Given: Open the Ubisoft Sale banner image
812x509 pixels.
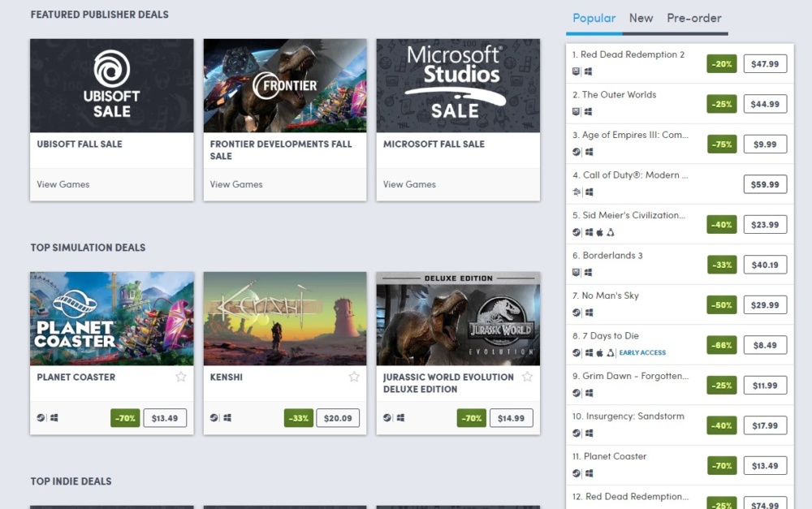Looking at the screenshot, I should click(x=112, y=85).
